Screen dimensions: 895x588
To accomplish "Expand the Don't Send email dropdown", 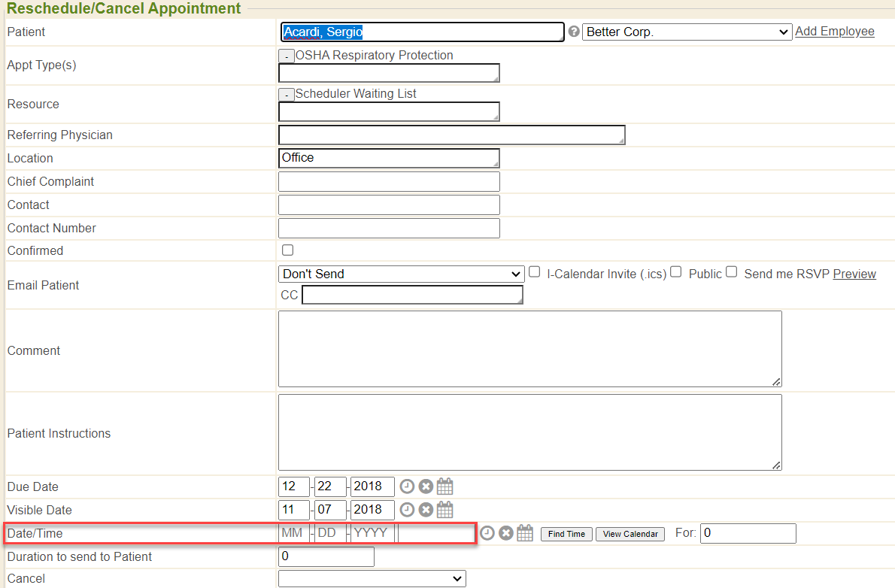I will [x=401, y=274].
